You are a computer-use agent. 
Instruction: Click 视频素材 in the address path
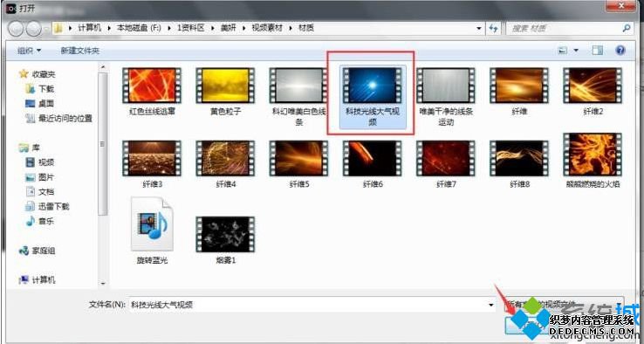pyautogui.click(x=267, y=28)
